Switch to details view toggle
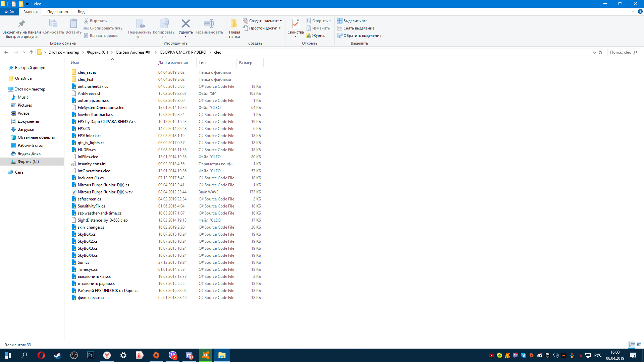 click(632, 345)
